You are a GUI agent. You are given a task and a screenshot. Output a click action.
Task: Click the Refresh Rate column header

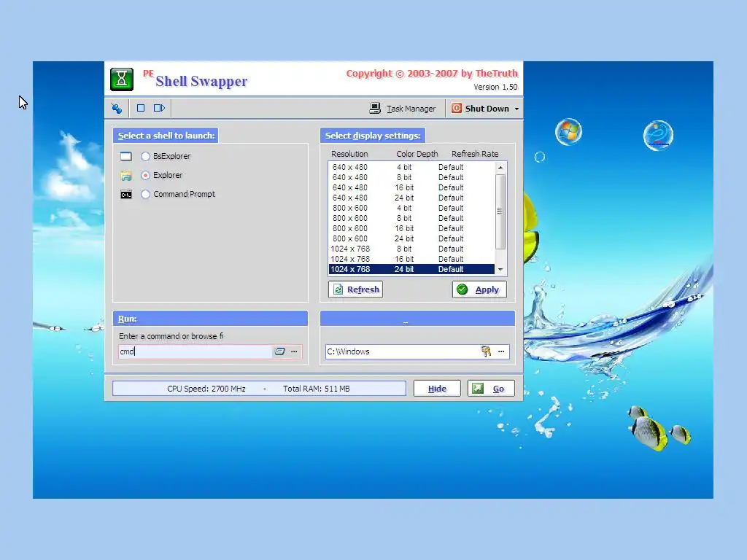coord(475,154)
